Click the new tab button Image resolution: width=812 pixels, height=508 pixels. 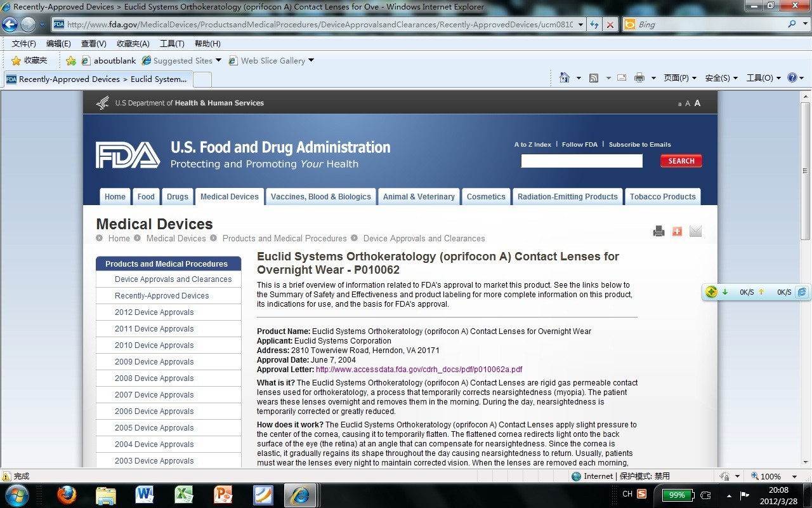[202, 79]
